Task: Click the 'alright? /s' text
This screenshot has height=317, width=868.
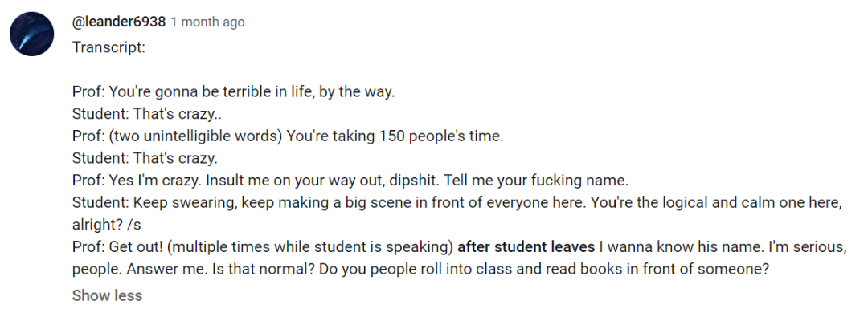Action: [x=106, y=226]
